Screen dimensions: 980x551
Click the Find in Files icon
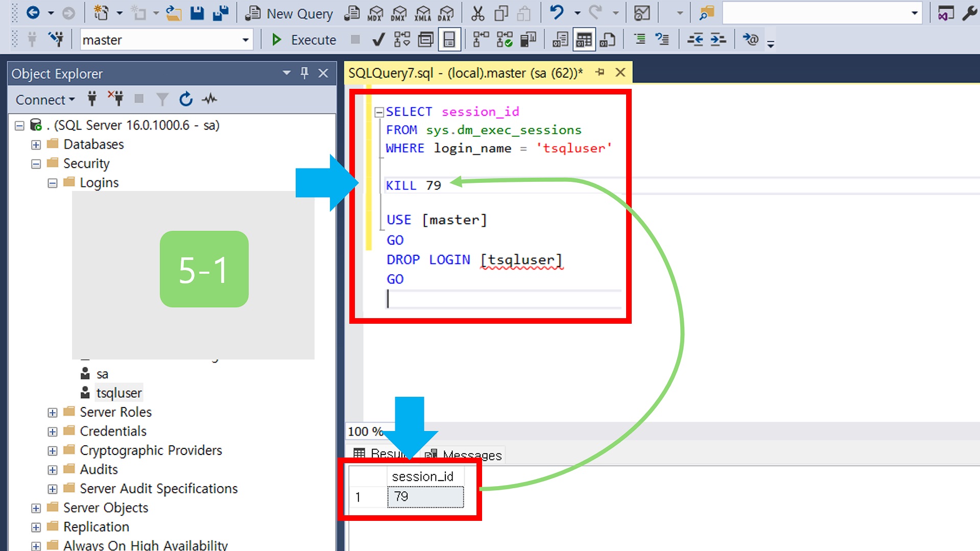click(x=706, y=13)
